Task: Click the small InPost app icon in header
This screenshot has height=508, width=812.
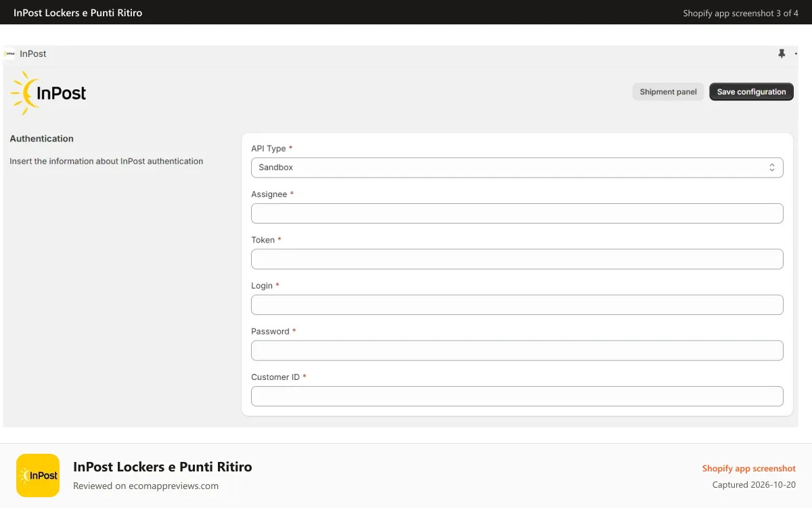Action: click(9, 54)
